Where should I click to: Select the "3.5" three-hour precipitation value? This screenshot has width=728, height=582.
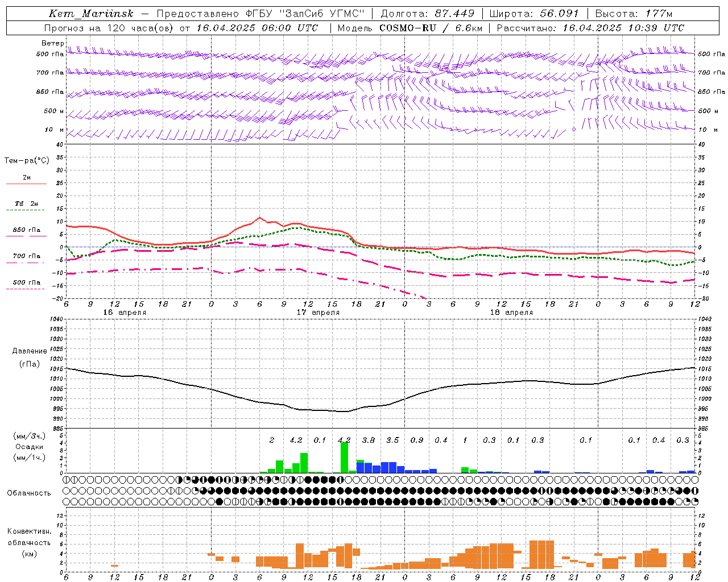tap(392, 440)
